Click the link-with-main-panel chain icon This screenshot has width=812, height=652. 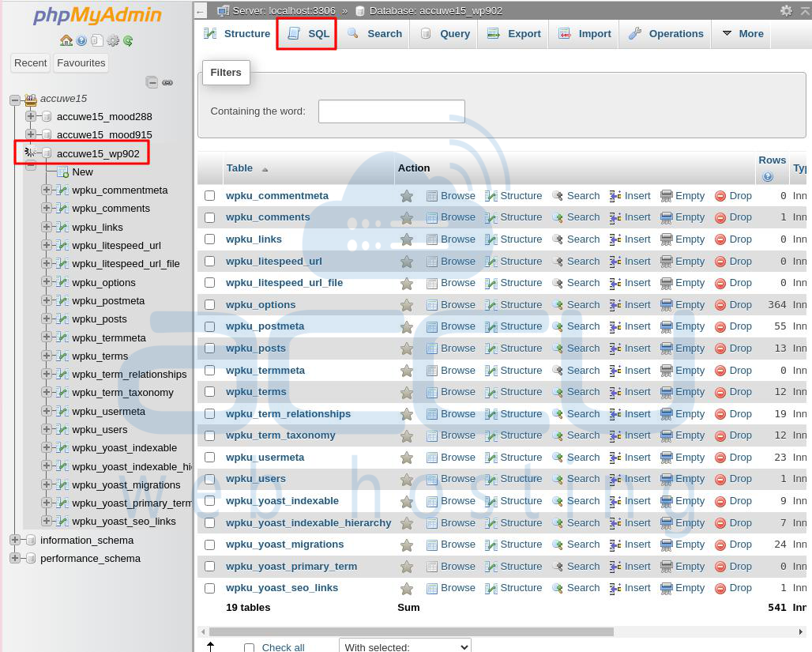click(x=167, y=82)
